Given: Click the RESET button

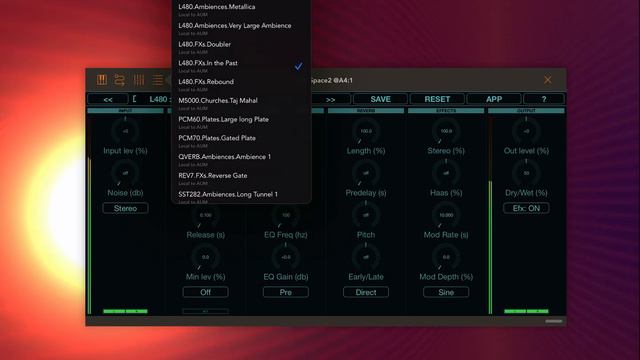Looking at the screenshot, I should pyautogui.click(x=437, y=99).
